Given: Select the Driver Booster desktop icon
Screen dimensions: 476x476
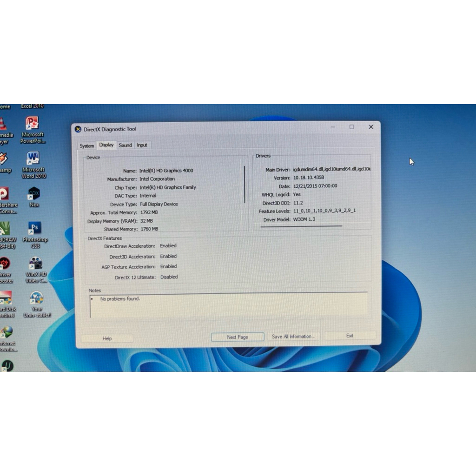Looking at the screenshot, I should (6, 270).
